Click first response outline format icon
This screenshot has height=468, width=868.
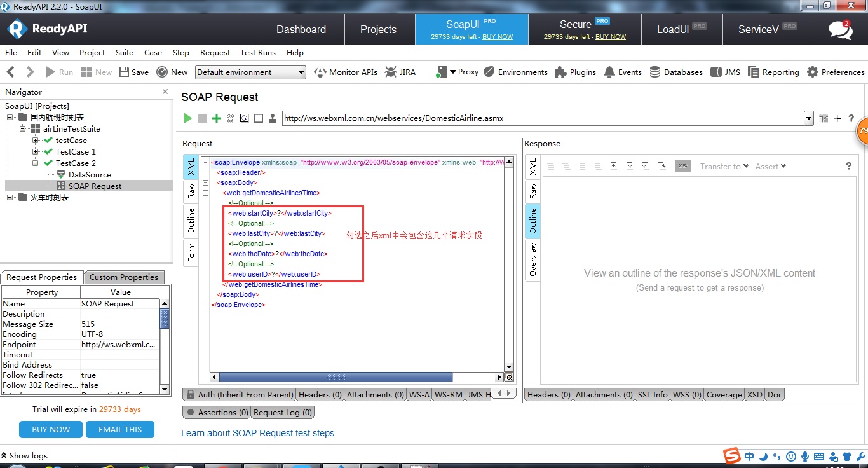click(550, 166)
